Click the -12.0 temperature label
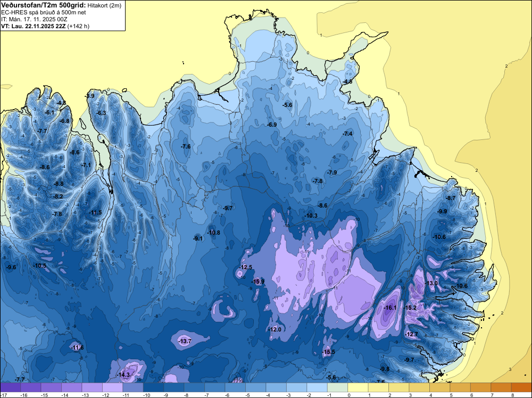Viewport: 532px width, 398px height. (275, 329)
